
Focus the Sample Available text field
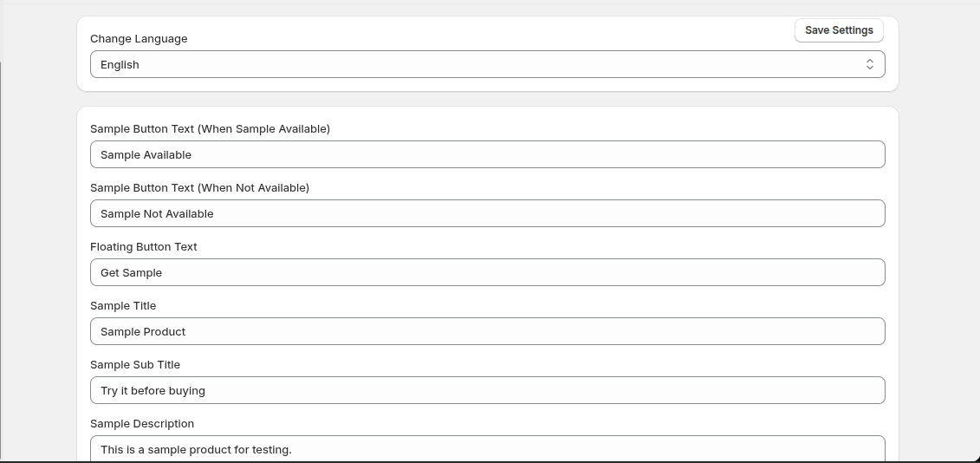coord(488,154)
